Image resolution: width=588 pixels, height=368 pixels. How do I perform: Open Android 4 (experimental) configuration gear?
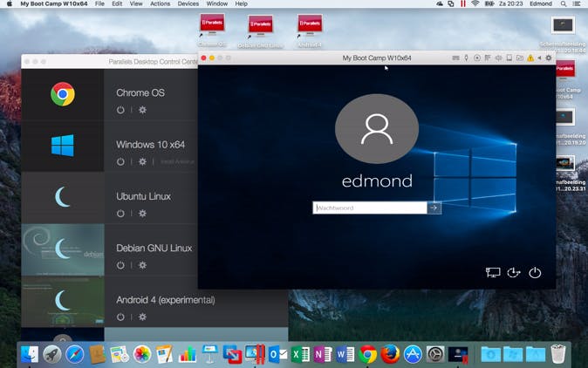pos(142,317)
